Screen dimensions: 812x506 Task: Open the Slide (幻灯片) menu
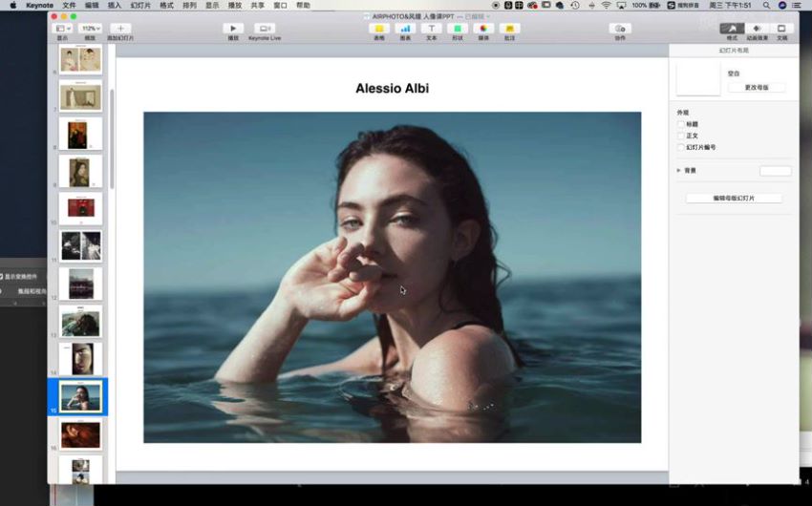point(140,5)
